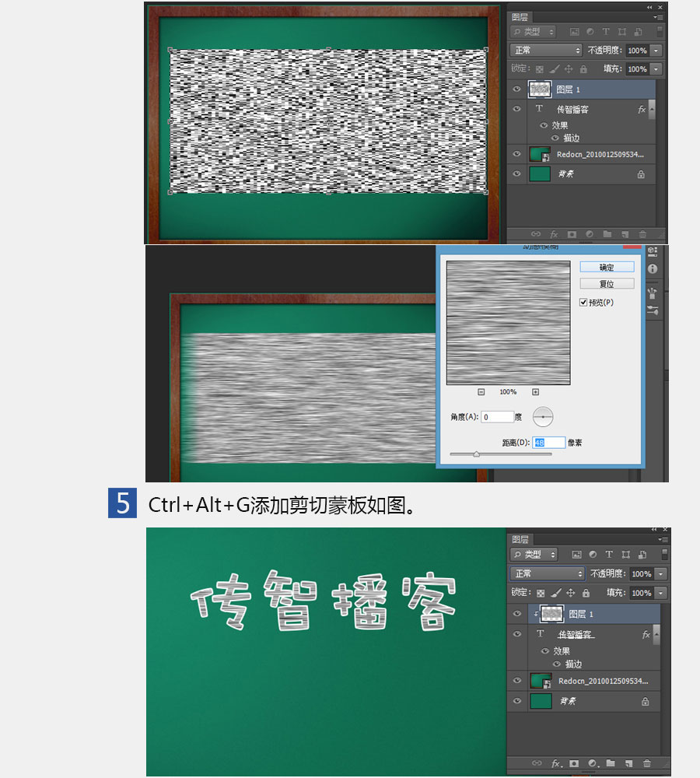Screen dimensions: 700x778
Task: Open the 正常 blend mode dropdown in the lower Layers panel
Action: (x=548, y=573)
